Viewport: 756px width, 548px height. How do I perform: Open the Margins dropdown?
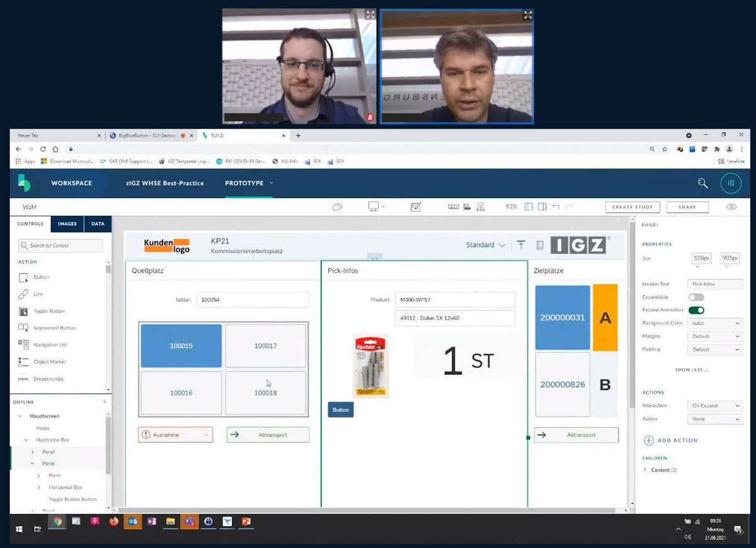(x=716, y=336)
